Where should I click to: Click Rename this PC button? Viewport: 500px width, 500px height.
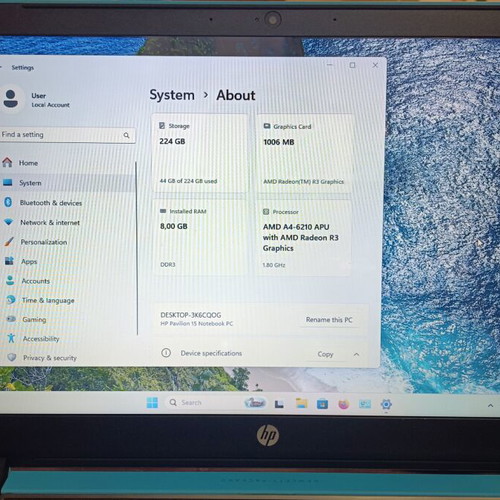pyautogui.click(x=329, y=320)
